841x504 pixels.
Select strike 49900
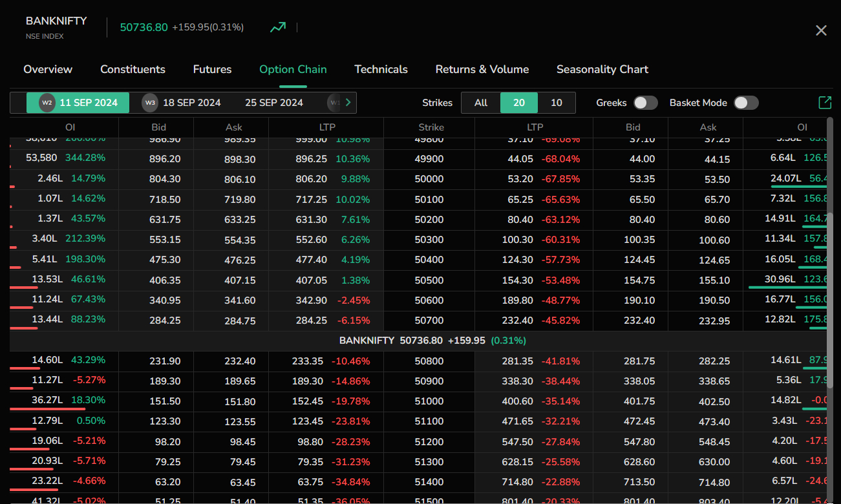429,159
